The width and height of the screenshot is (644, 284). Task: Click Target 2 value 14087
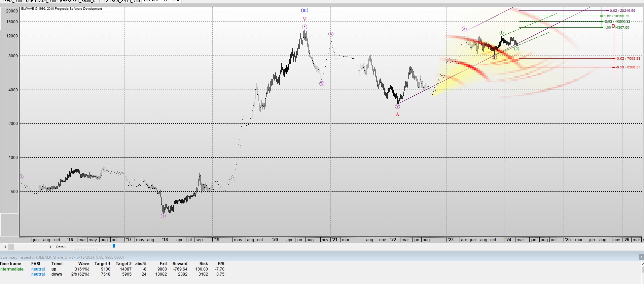(x=126, y=269)
